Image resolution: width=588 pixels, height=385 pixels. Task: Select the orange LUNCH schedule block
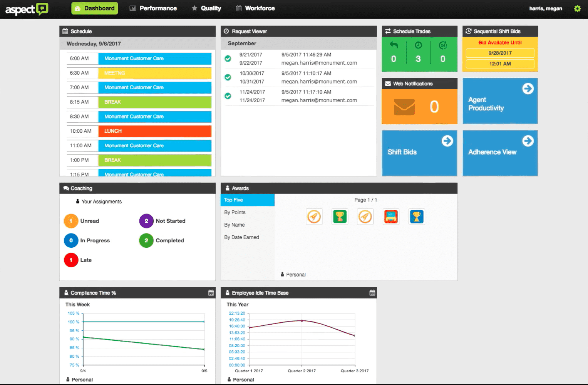tap(154, 131)
